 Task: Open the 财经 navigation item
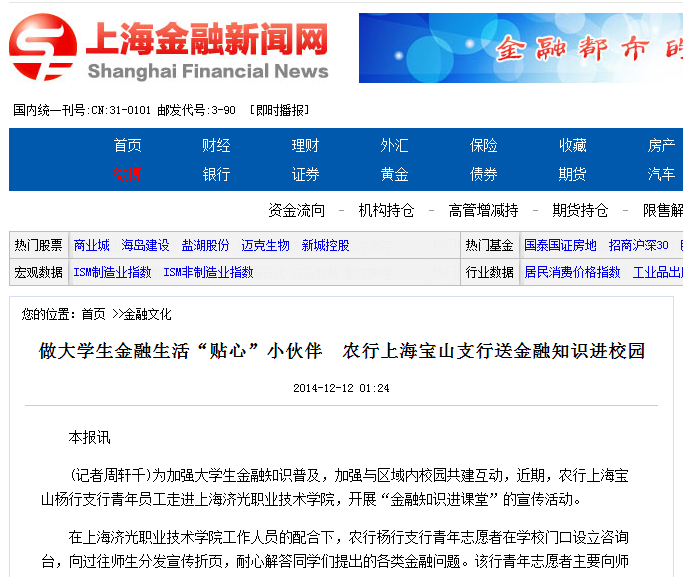216,146
